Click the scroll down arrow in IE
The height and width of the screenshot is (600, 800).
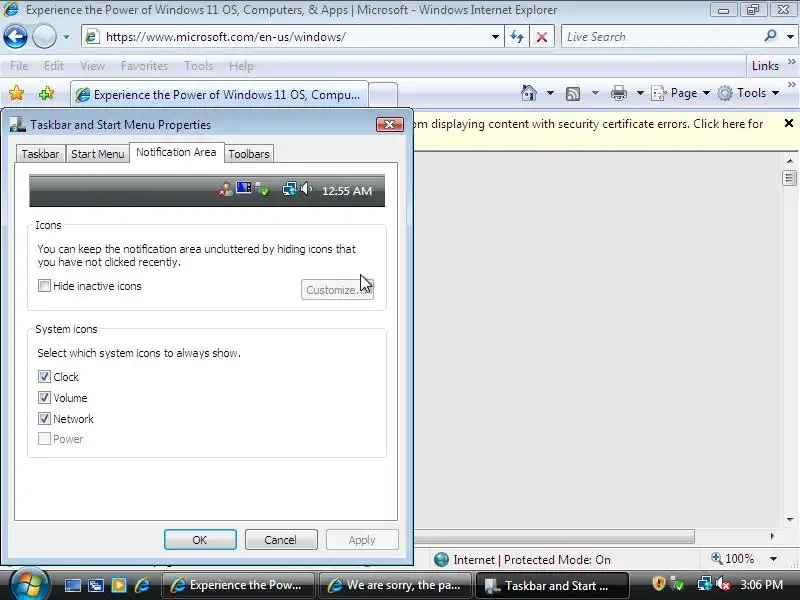point(790,520)
